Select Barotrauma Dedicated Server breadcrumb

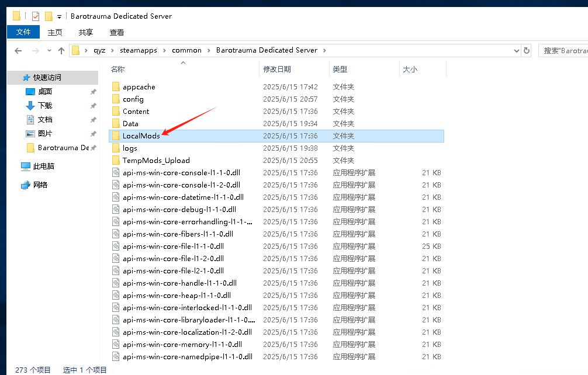(x=267, y=50)
